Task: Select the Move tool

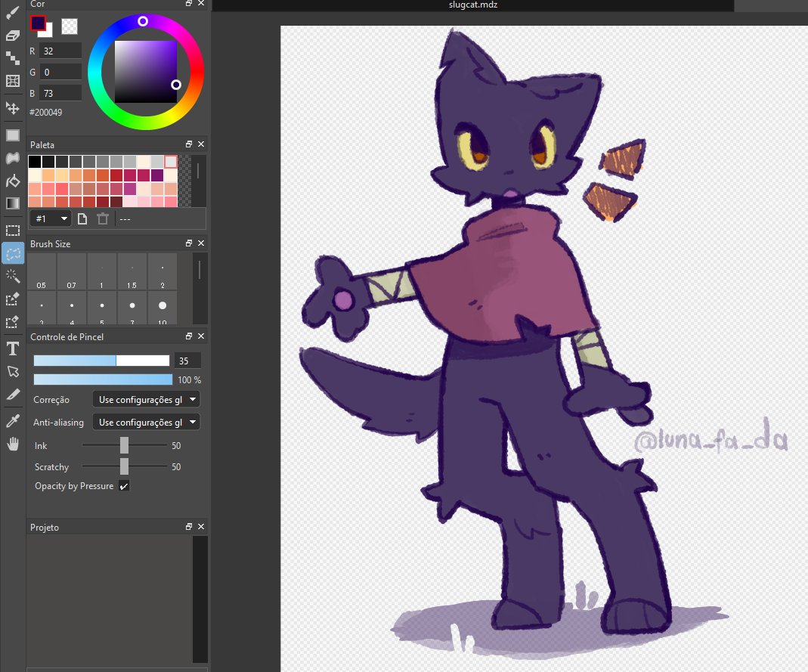Action: click(x=12, y=107)
